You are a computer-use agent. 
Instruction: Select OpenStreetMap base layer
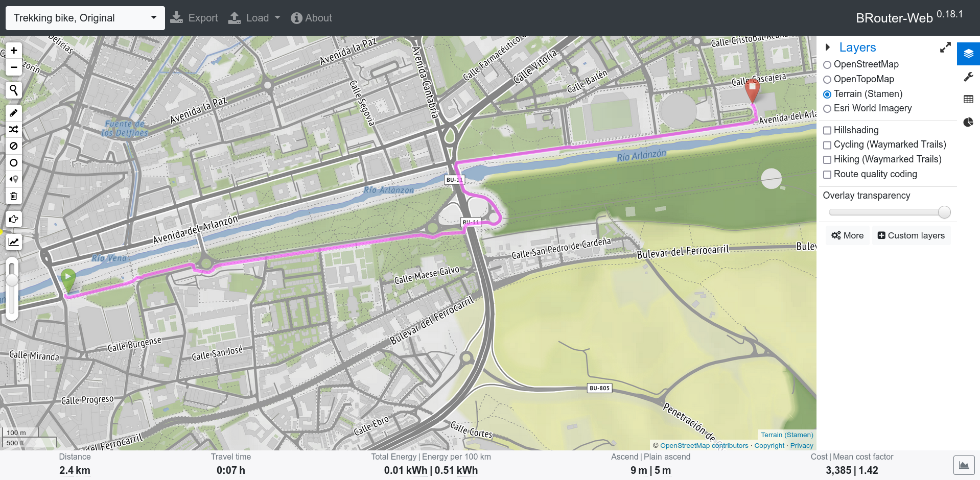click(827, 65)
